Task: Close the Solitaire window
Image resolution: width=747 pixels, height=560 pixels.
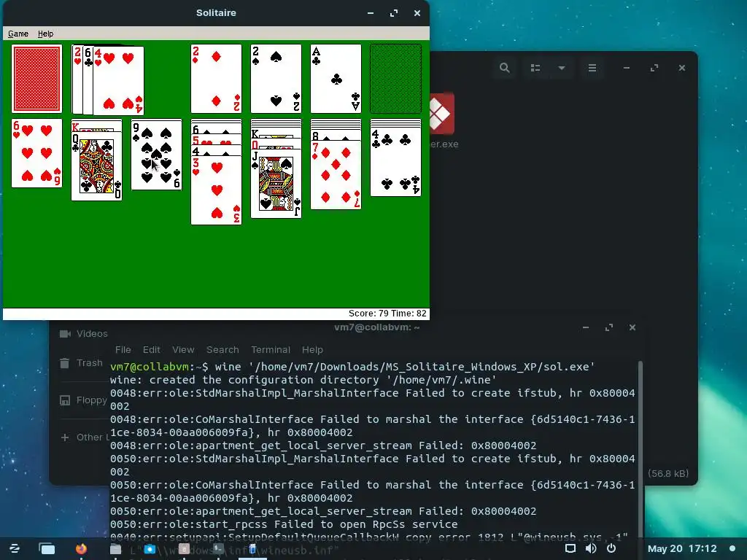Action: (417, 13)
